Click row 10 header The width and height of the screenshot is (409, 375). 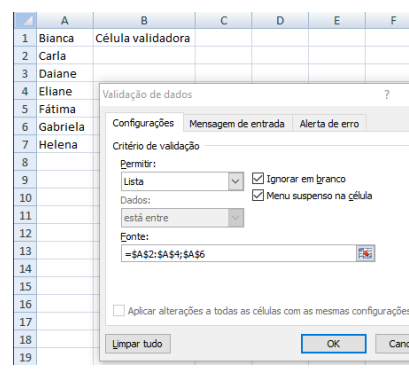[x=25, y=197]
